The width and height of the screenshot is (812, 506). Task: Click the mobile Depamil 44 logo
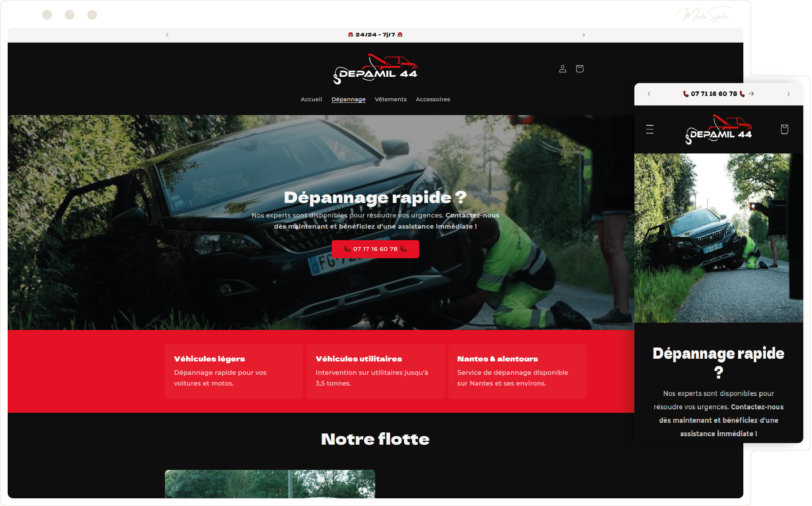[718, 130]
